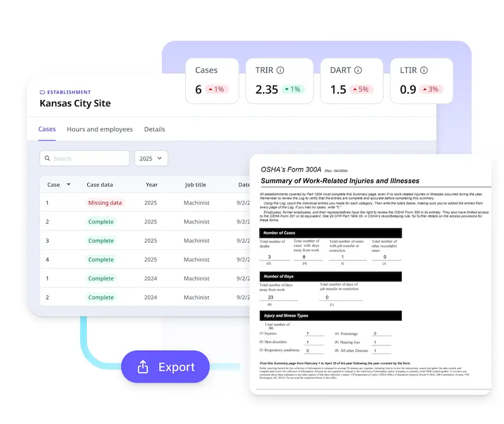This screenshot has height=424, width=504.
Task: Open the DART metric card
Action: [351, 81]
